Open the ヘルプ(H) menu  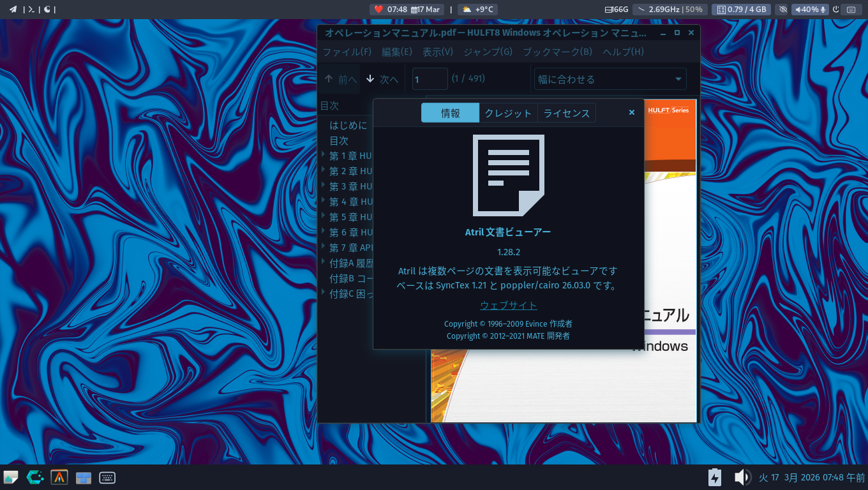[624, 52]
